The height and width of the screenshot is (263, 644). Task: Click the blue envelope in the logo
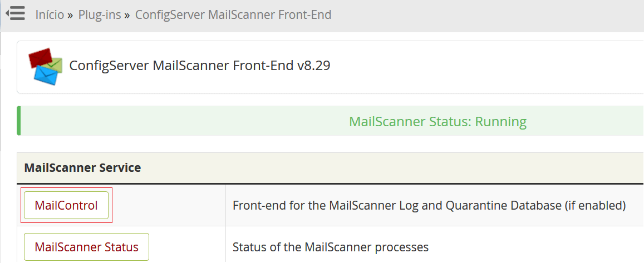tap(46, 76)
